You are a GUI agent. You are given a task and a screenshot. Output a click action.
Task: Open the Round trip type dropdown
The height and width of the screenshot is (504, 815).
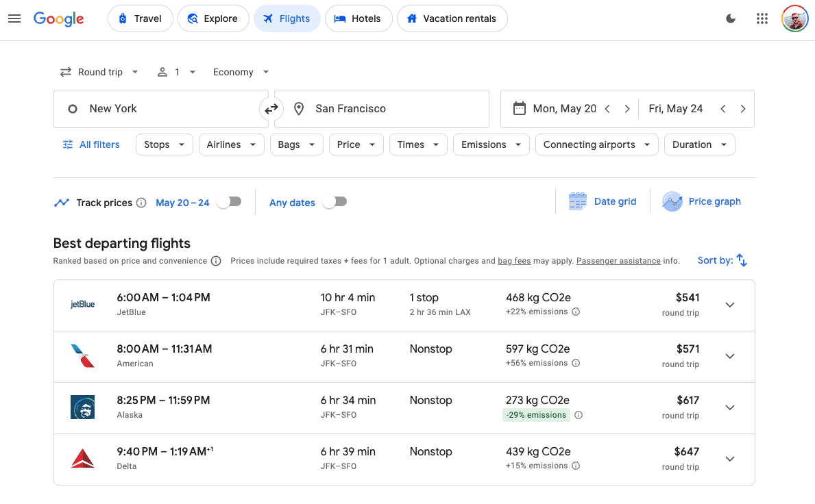click(99, 72)
